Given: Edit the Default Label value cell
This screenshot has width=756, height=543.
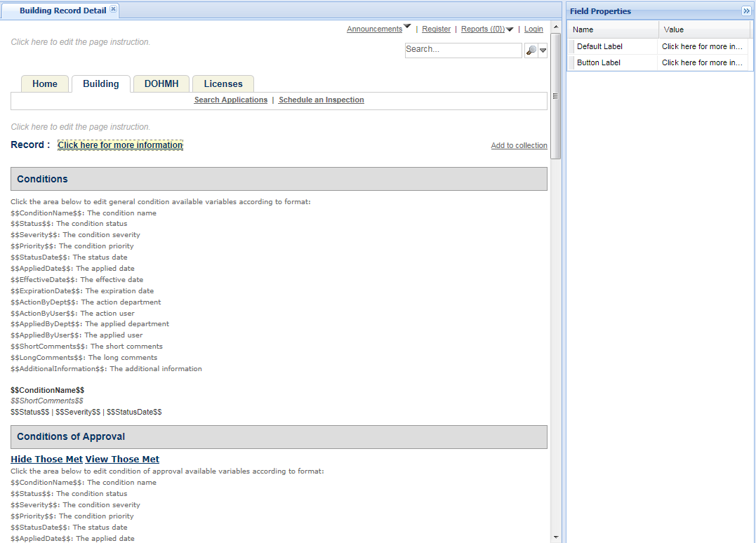Looking at the screenshot, I should [x=702, y=46].
